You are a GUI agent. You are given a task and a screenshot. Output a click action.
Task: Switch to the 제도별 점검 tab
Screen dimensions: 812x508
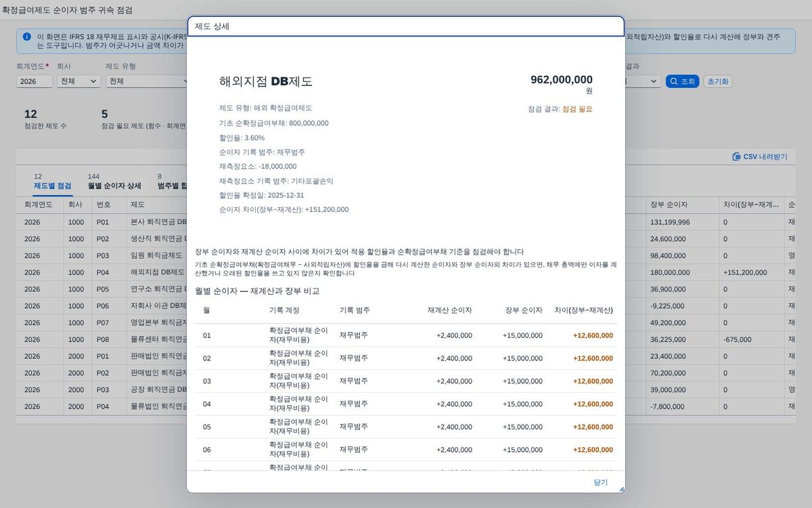[52, 181]
